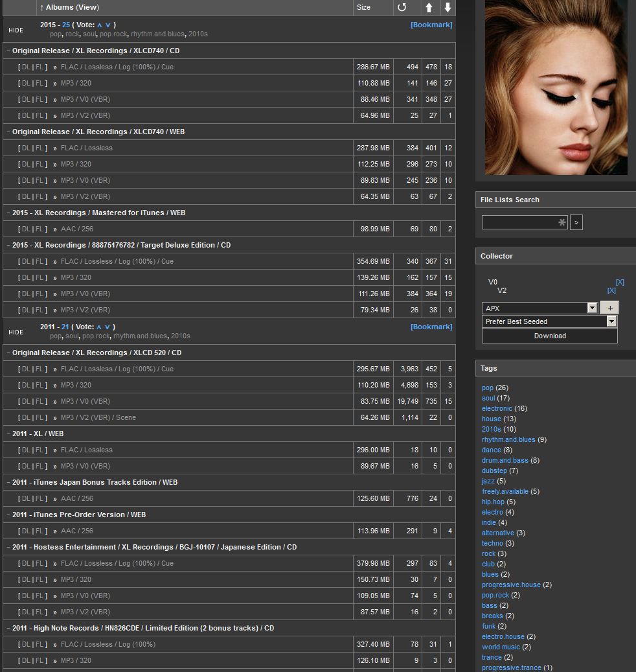Open the APX format dropdown
Image resolution: width=636 pixels, height=672 pixels.
tap(539, 308)
